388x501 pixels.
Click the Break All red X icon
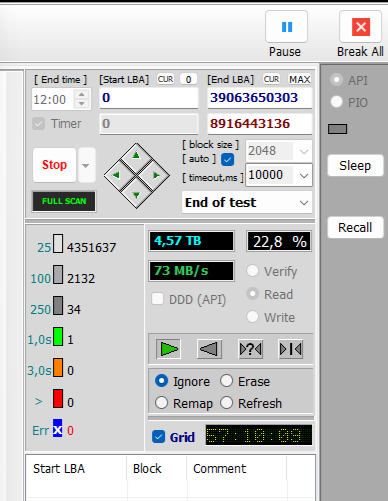[x=361, y=27]
